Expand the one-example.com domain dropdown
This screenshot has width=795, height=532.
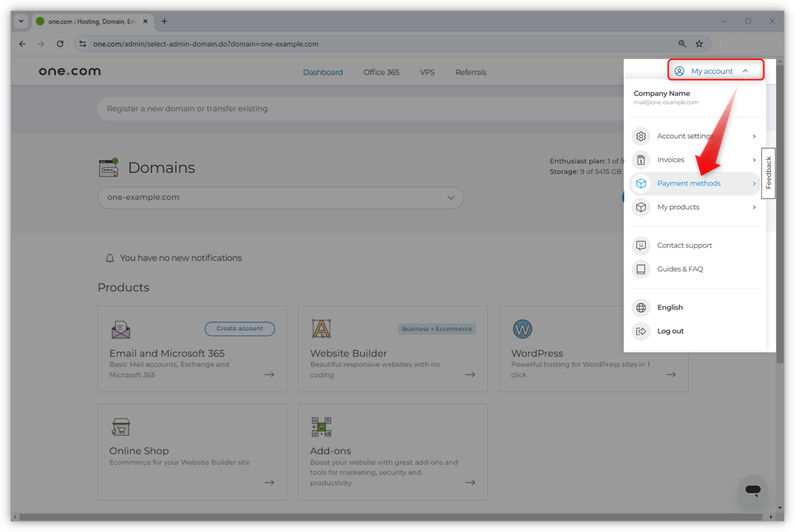coord(451,198)
